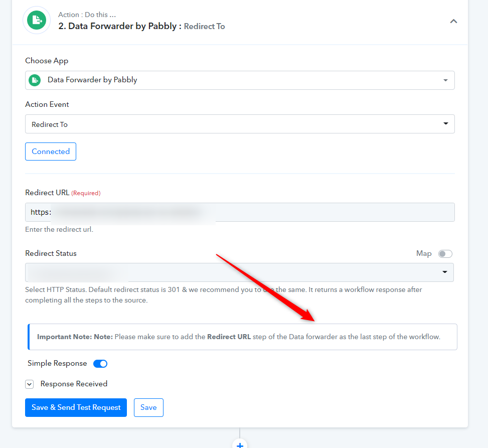Open the Redirect Status dropdown
The height and width of the screenshot is (448, 488).
point(239,272)
